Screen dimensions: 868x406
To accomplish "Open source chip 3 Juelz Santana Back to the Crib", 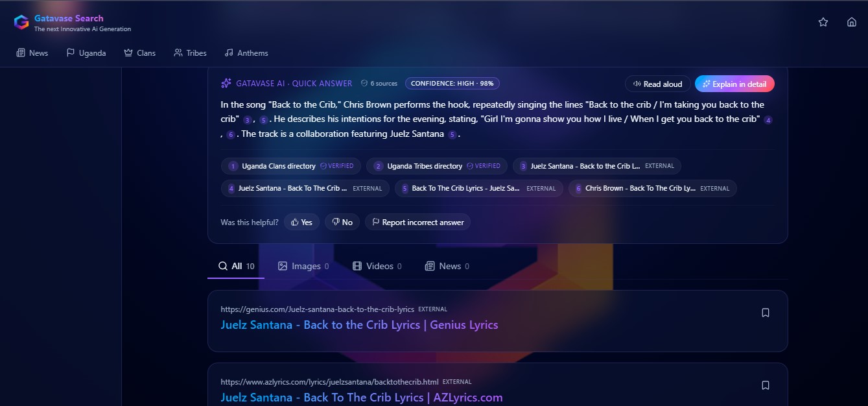I will click(597, 166).
